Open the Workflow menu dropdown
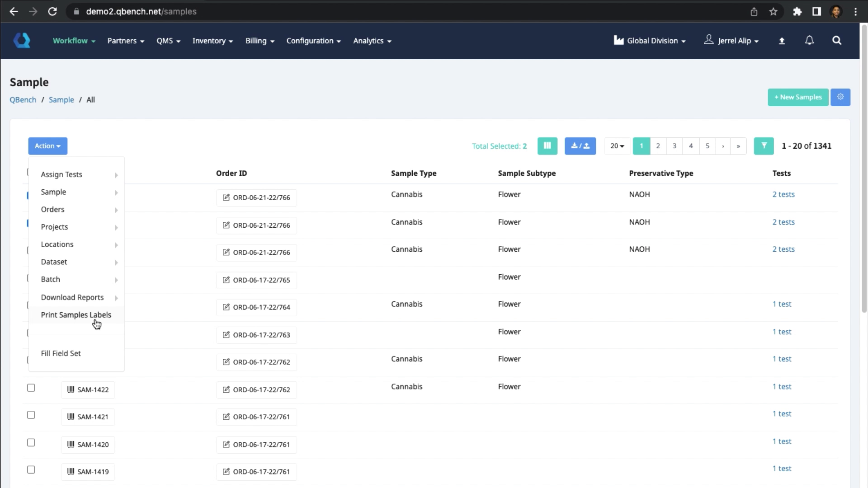The image size is (868, 488). (x=74, y=41)
